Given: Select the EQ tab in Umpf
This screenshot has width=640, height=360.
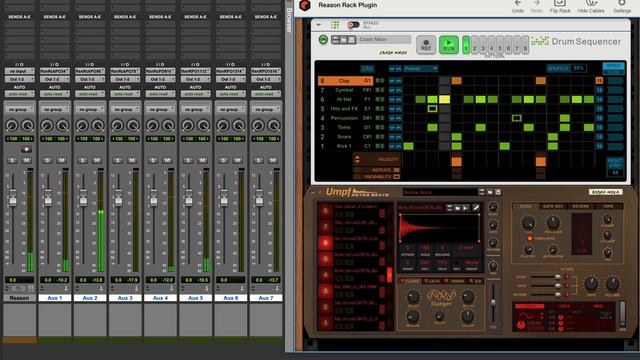Looking at the screenshot, I should [476, 281].
